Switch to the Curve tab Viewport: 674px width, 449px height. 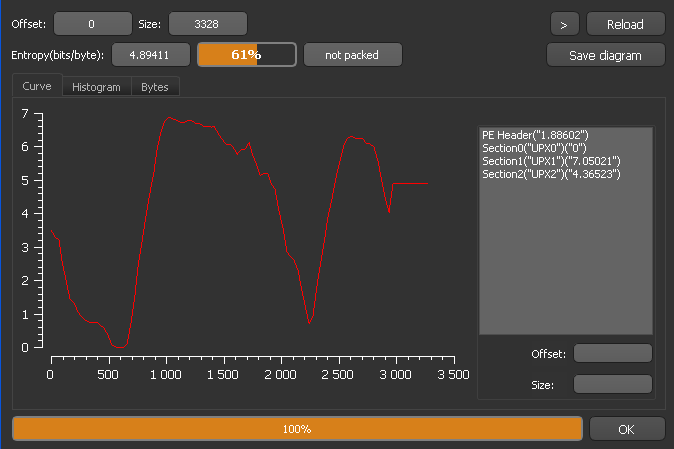tap(37, 87)
